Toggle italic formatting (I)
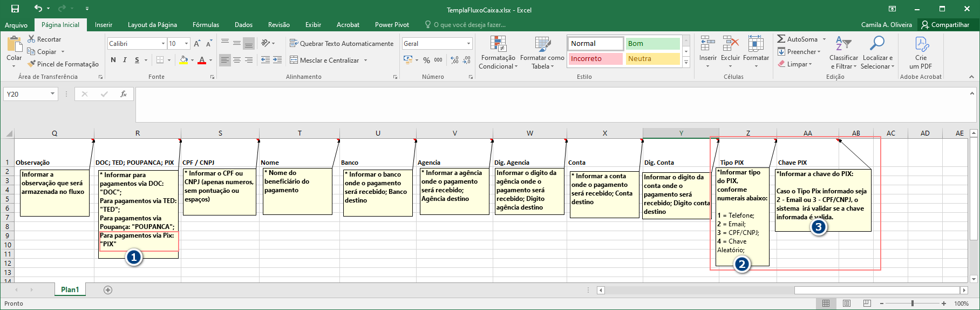 coord(125,60)
